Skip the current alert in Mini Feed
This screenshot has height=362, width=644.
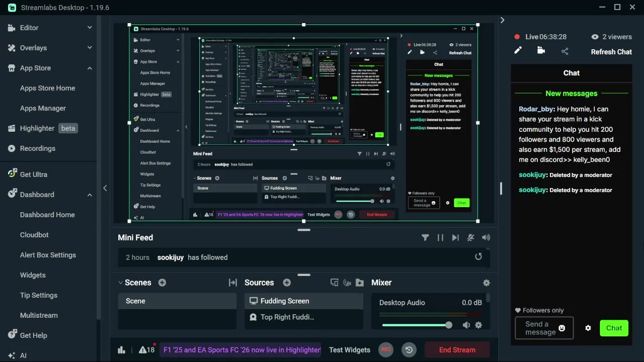click(455, 238)
